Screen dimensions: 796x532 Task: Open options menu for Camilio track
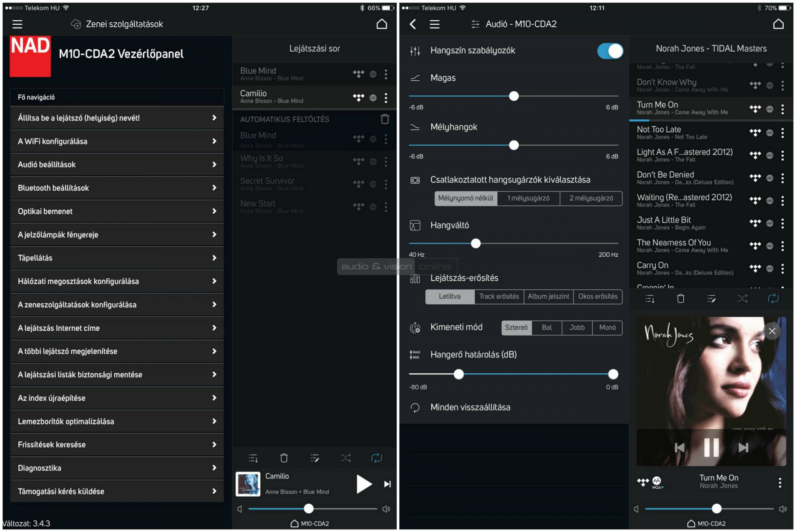[x=386, y=97]
